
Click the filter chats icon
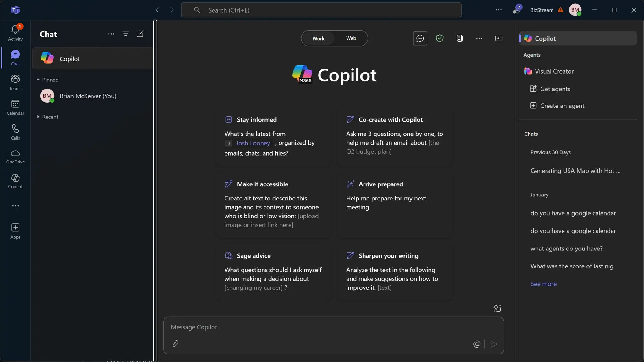pyautogui.click(x=125, y=34)
